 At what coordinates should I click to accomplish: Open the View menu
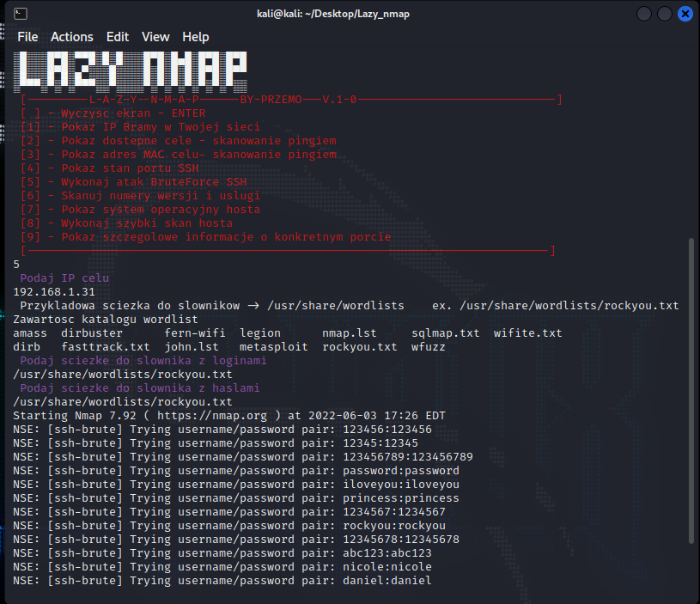[x=155, y=37]
